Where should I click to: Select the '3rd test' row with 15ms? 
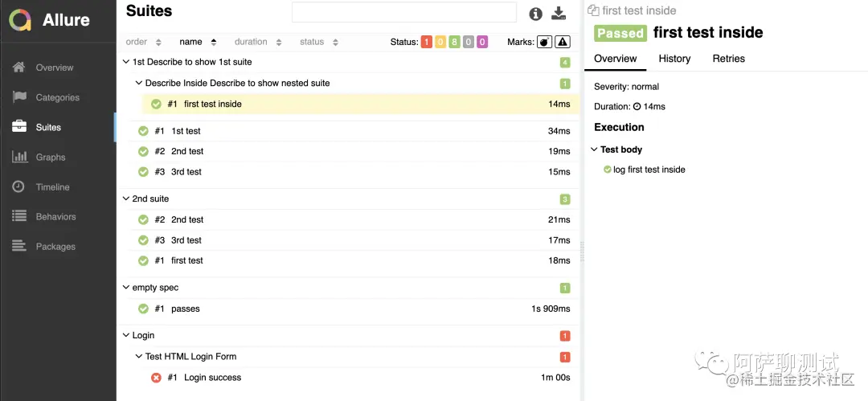pyautogui.click(x=354, y=172)
